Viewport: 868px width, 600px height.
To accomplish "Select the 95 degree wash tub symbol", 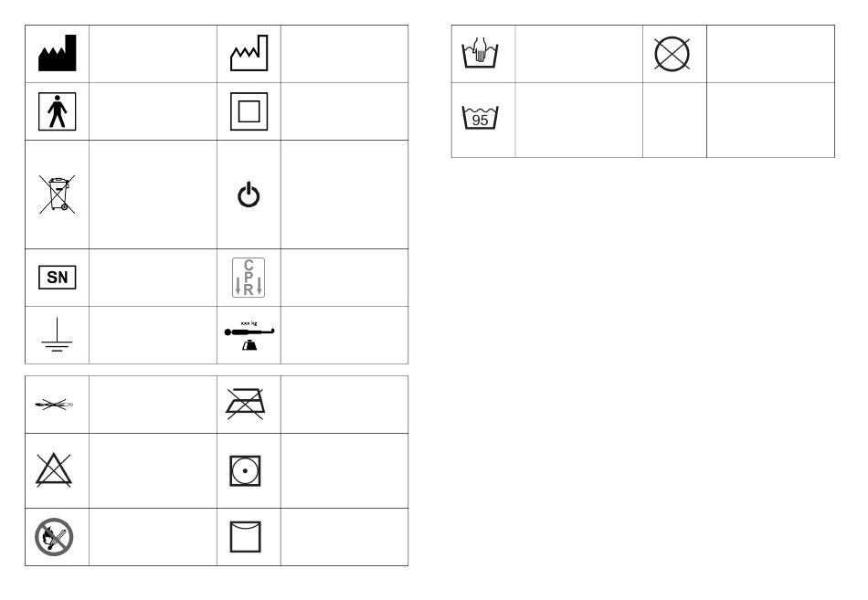I will [480, 117].
